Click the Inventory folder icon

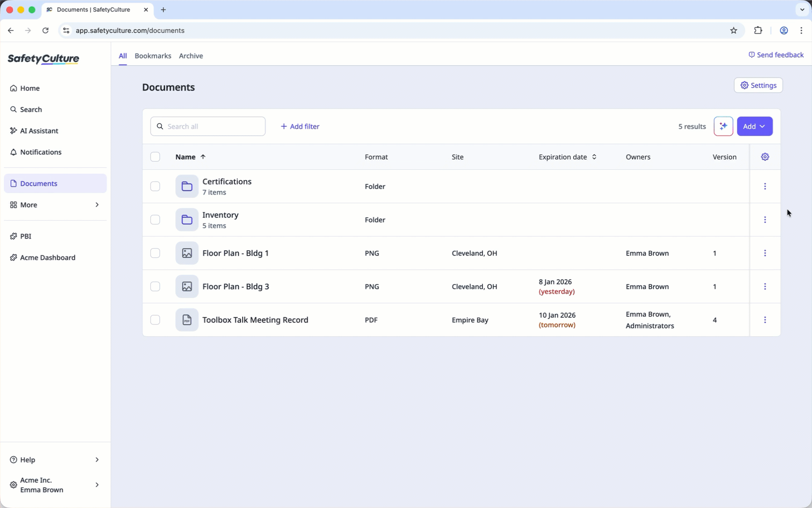pos(187,220)
